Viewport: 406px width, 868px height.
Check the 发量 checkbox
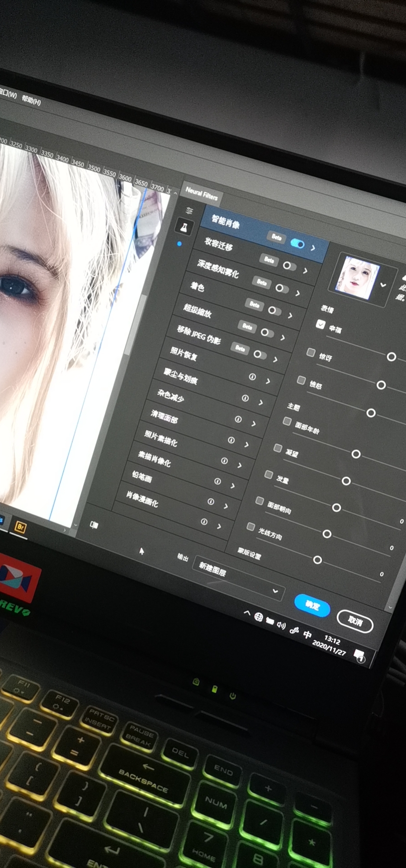pyautogui.click(x=269, y=474)
